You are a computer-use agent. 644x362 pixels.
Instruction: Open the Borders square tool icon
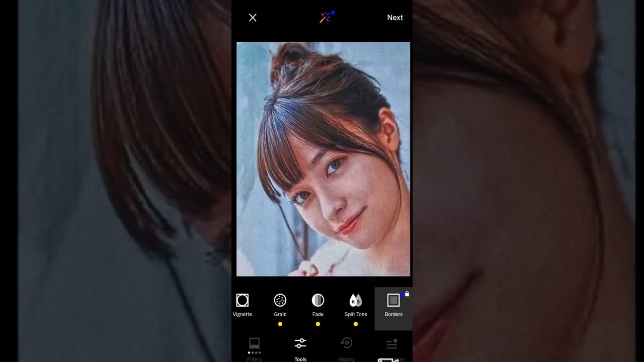click(393, 300)
